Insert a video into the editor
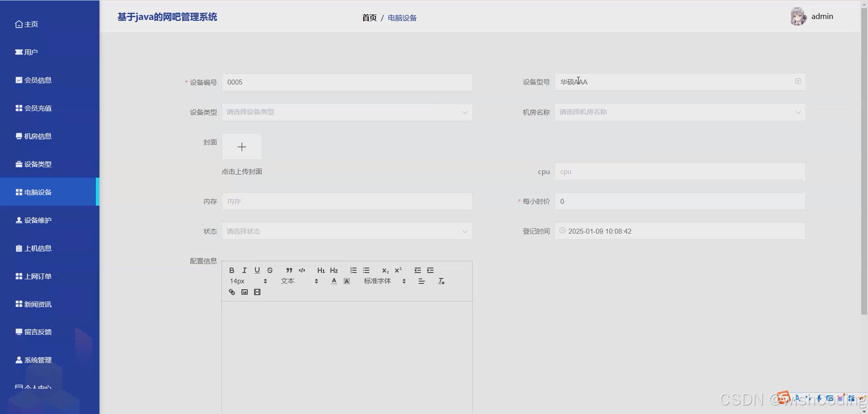 coord(257,292)
